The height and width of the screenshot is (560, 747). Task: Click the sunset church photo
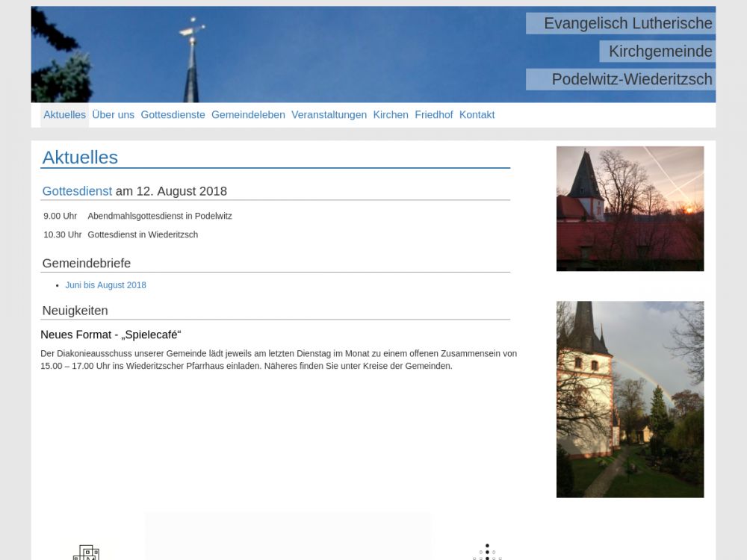pyautogui.click(x=630, y=208)
